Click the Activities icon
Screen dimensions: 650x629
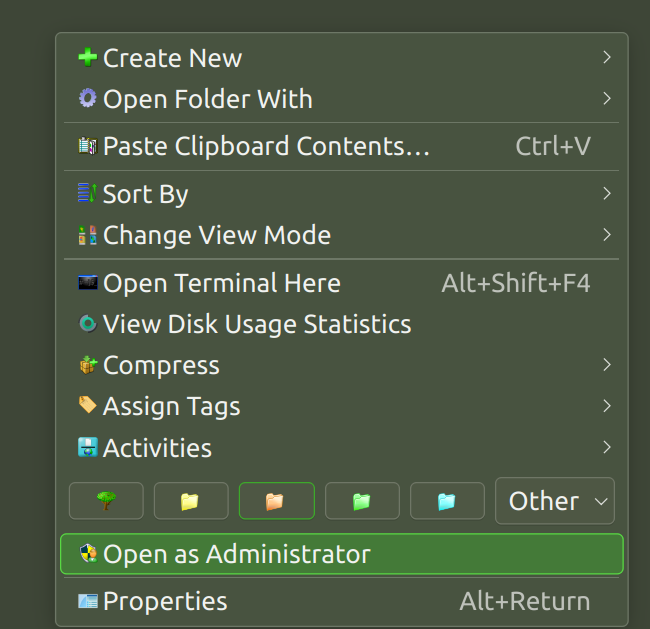(87, 447)
